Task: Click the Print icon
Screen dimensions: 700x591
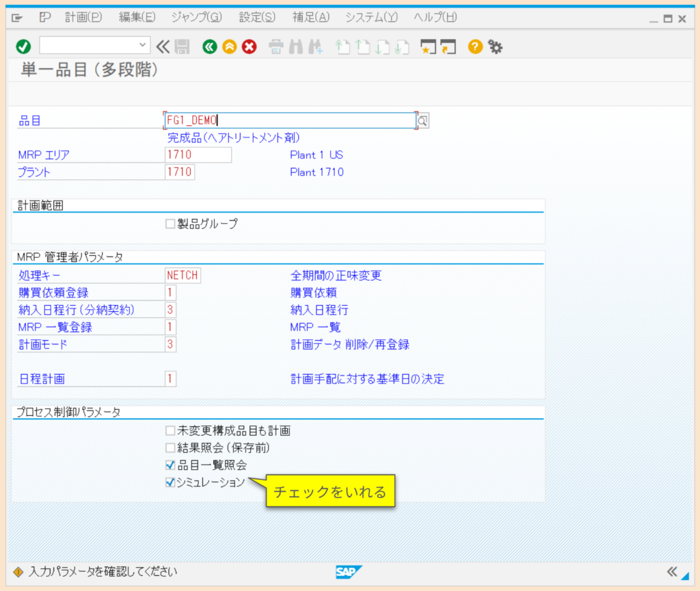Action: coord(276,47)
